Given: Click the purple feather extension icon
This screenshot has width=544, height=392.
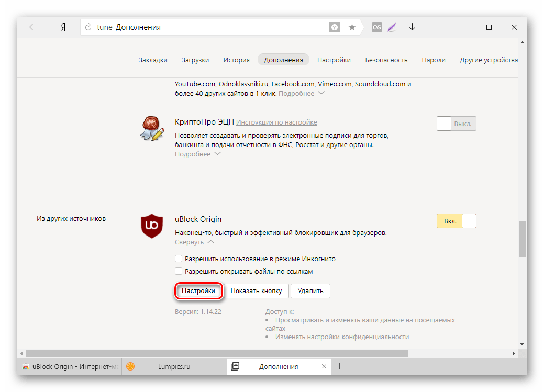Looking at the screenshot, I should [392, 27].
